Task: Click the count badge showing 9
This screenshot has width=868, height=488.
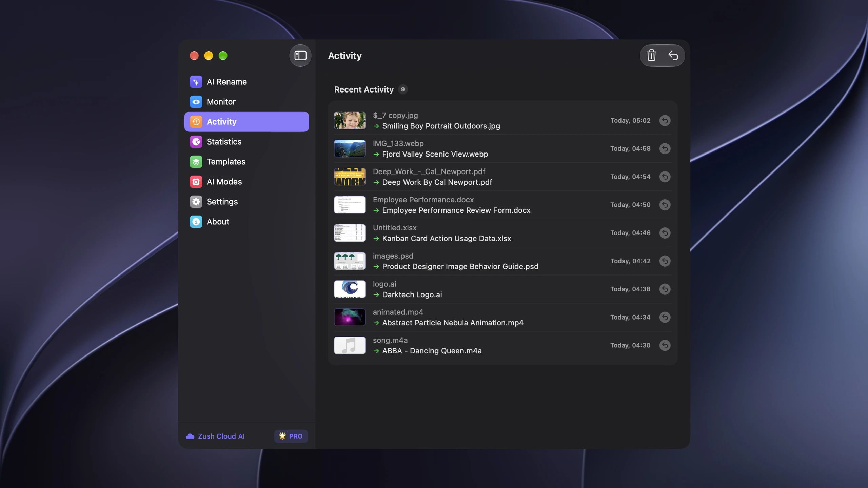Action: (403, 89)
